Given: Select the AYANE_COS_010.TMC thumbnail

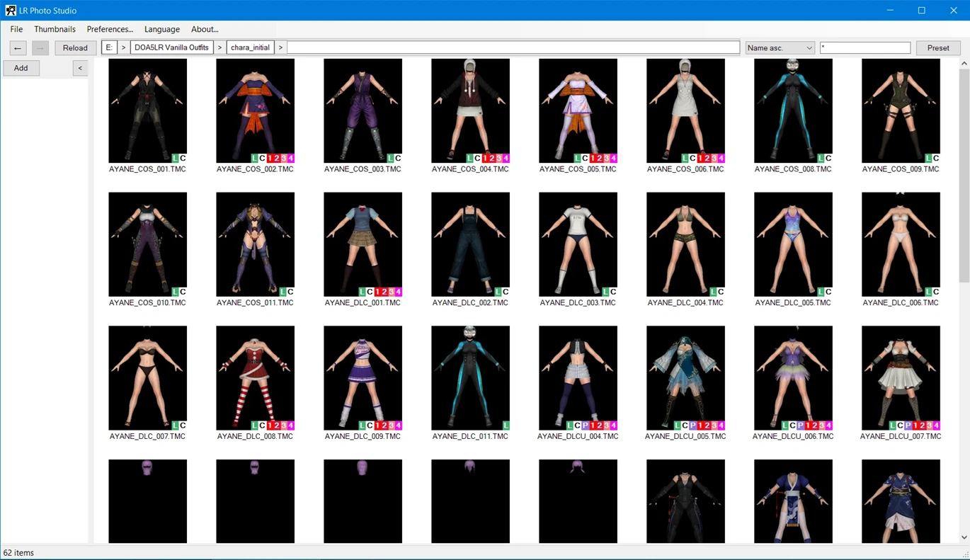Looking at the screenshot, I should 147,244.
